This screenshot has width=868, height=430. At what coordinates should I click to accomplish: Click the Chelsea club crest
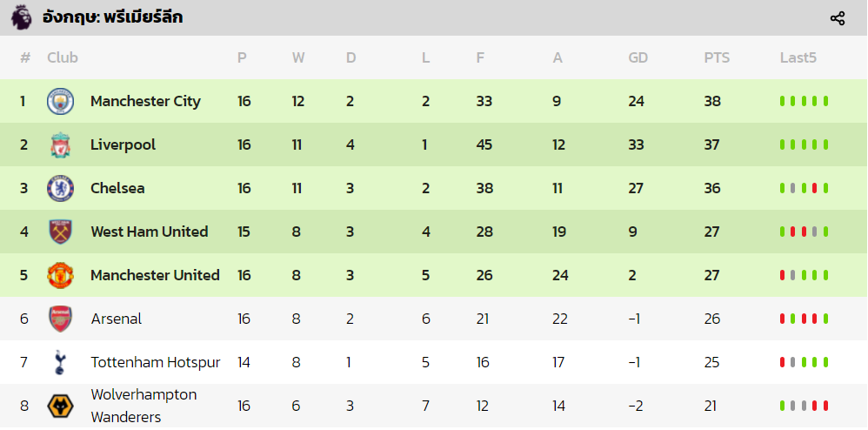click(60, 188)
